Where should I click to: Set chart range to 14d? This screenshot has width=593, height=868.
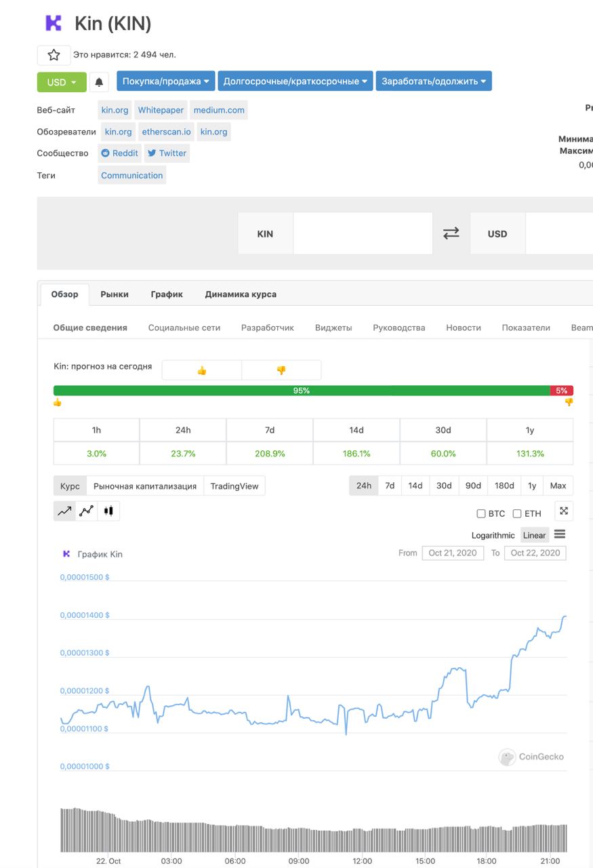coord(415,486)
